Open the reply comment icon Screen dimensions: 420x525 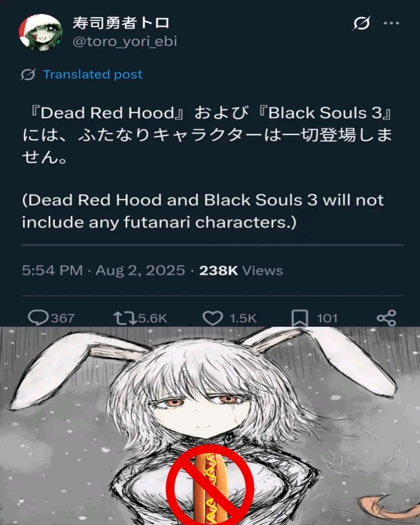pyautogui.click(x=38, y=318)
